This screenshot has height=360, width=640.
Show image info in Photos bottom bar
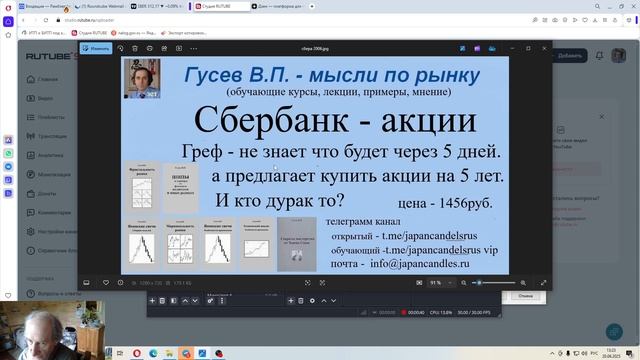pyautogui.click(x=120, y=282)
